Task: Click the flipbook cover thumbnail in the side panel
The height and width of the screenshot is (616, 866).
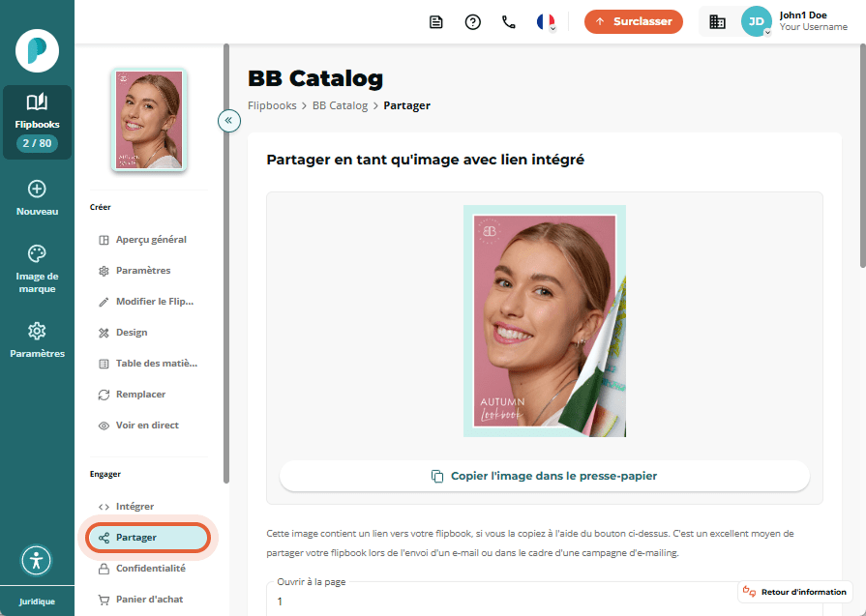Action: (x=149, y=120)
